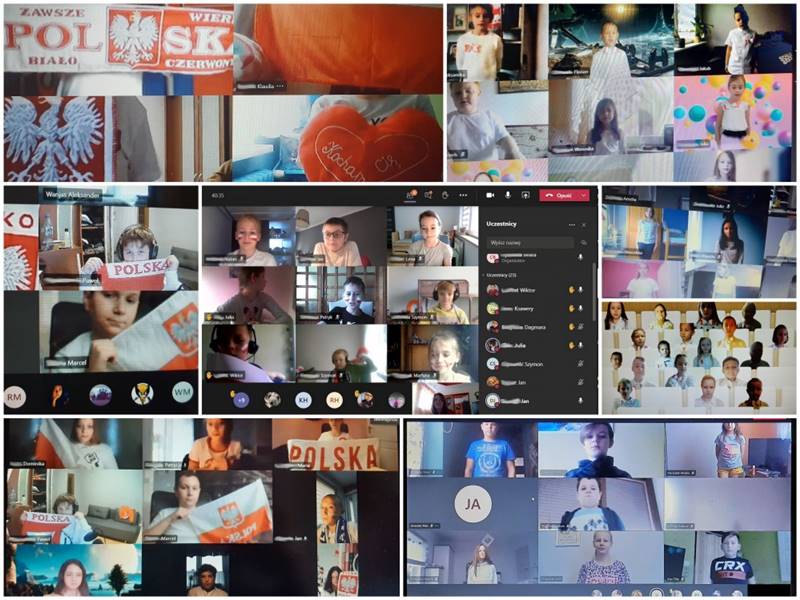
Task: Toggle the camera on or off
Action: (490, 195)
